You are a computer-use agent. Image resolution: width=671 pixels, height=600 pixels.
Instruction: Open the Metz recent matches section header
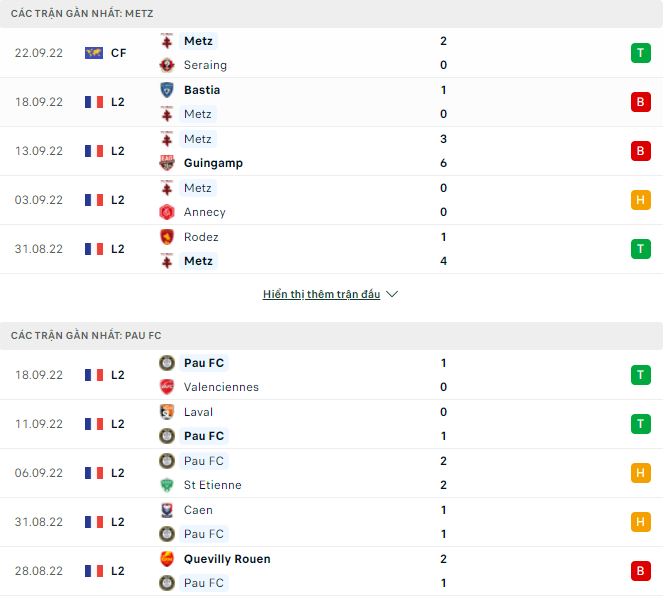[82, 13]
